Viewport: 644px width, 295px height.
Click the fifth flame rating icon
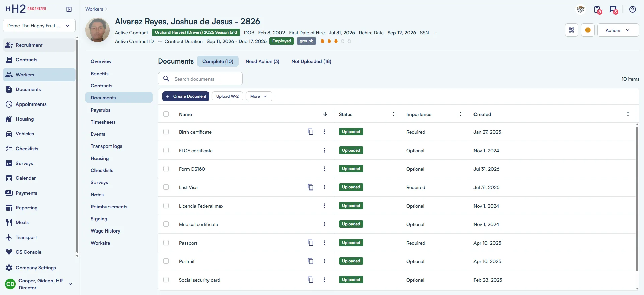pos(349,41)
